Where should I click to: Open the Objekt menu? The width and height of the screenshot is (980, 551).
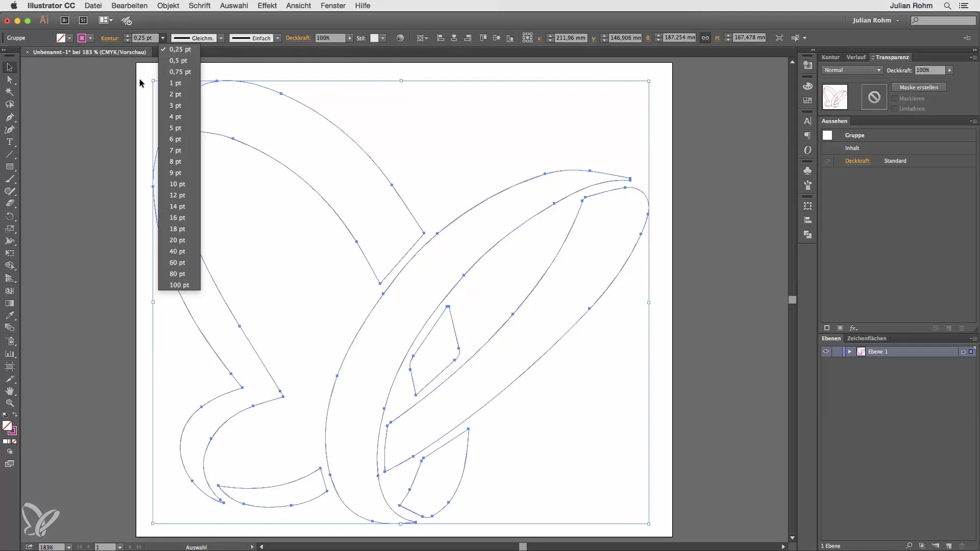(168, 6)
